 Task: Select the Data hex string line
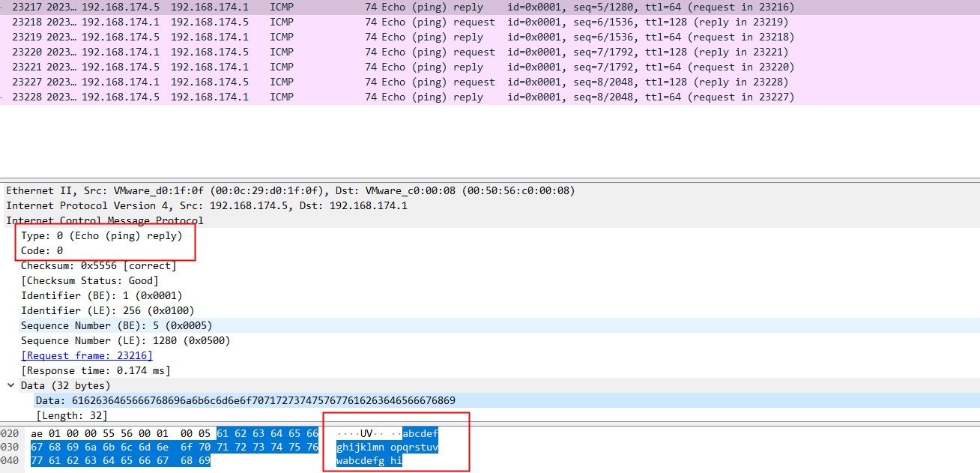[246, 400]
